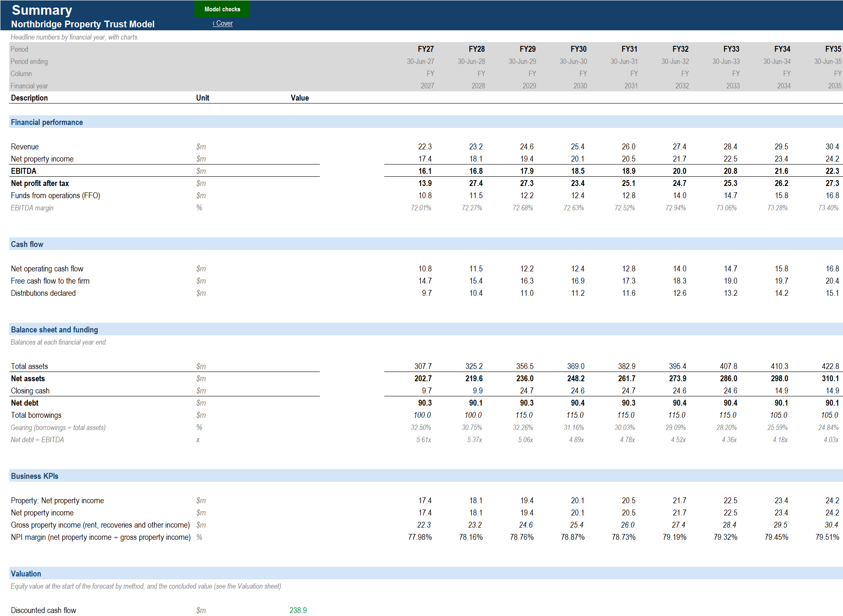Select the 30-Jun-30 period ending cell

coord(573,61)
